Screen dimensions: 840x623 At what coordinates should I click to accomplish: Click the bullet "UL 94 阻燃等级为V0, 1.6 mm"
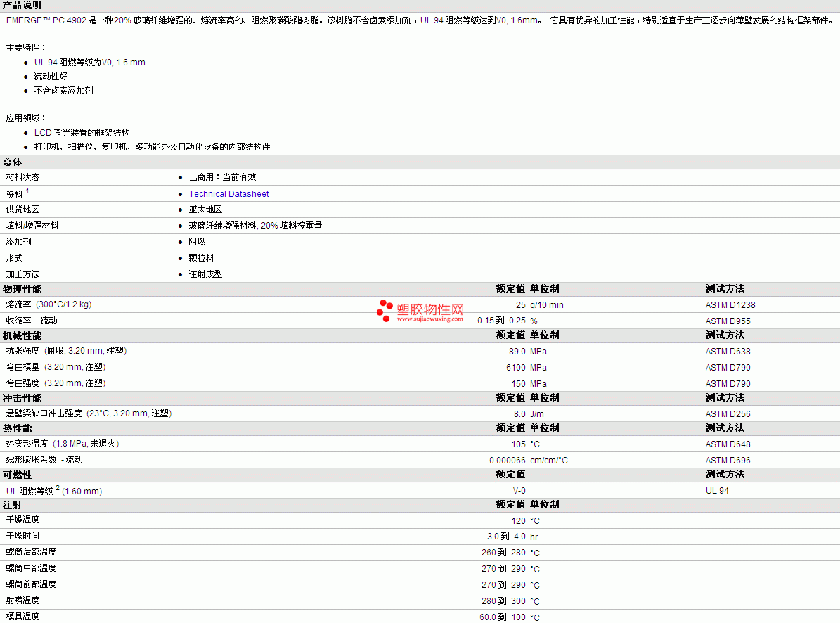pyautogui.click(x=89, y=62)
